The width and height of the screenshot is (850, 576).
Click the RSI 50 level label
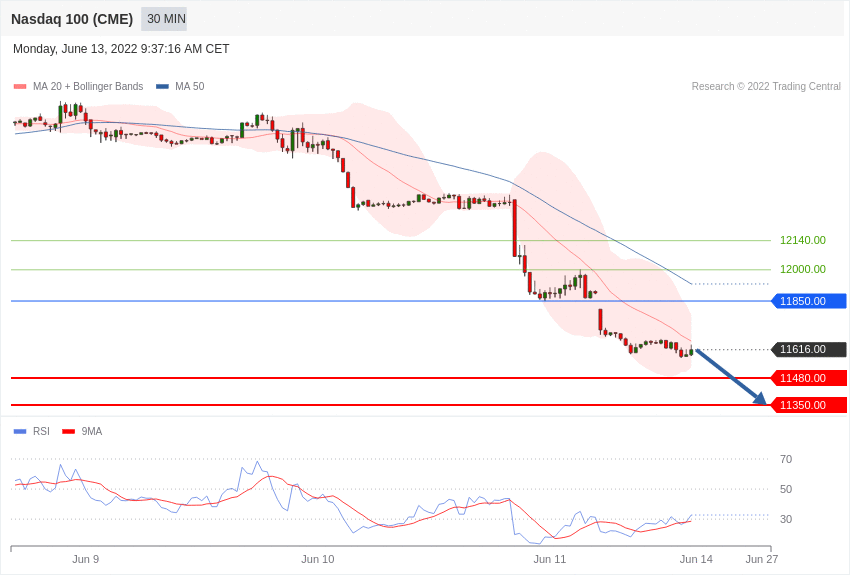coord(786,489)
